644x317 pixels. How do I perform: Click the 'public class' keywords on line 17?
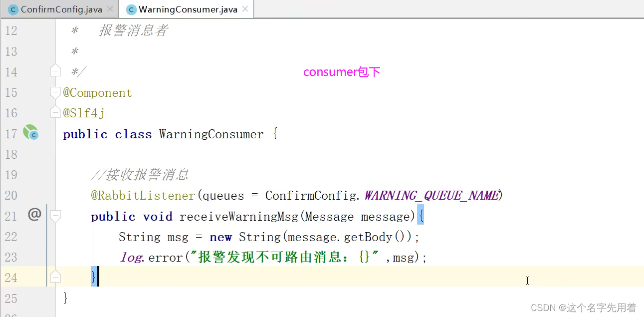pyautogui.click(x=107, y=134)
